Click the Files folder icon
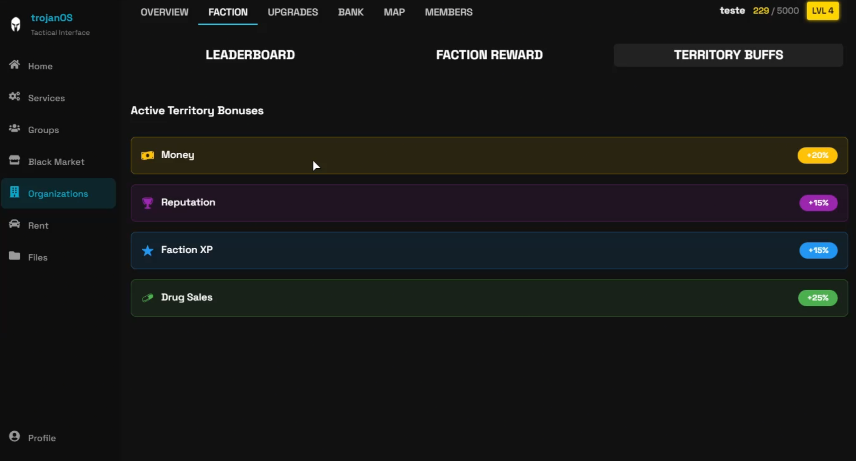 [x=15, y=257]
